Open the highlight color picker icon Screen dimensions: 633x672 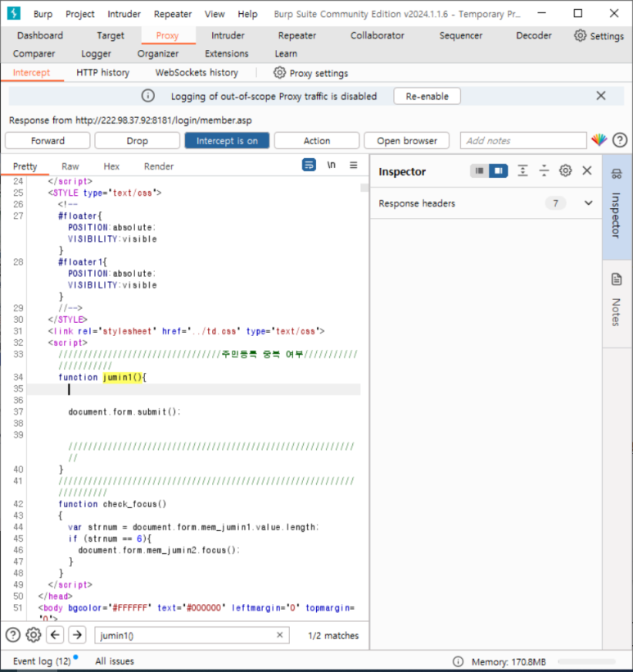pyautogui.click(x=599, y=140)
